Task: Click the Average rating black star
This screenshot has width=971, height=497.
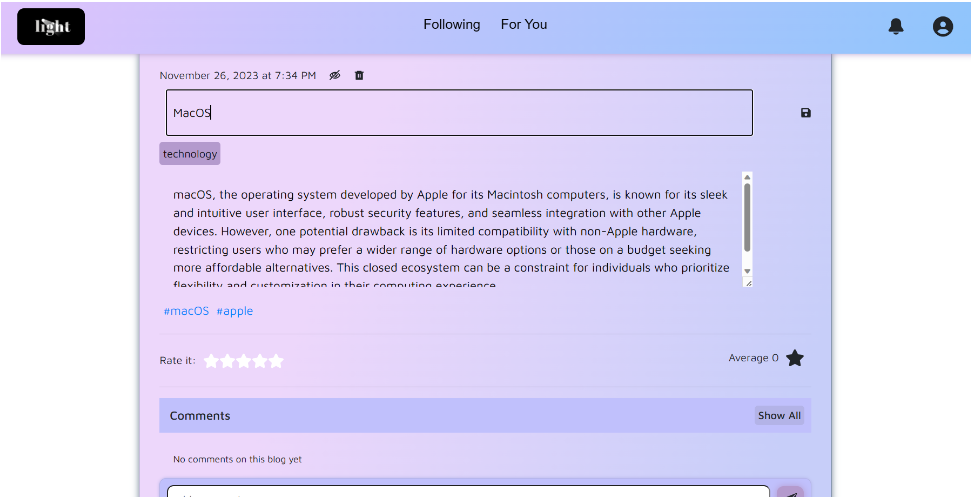Action: click(x=795, y=358)
